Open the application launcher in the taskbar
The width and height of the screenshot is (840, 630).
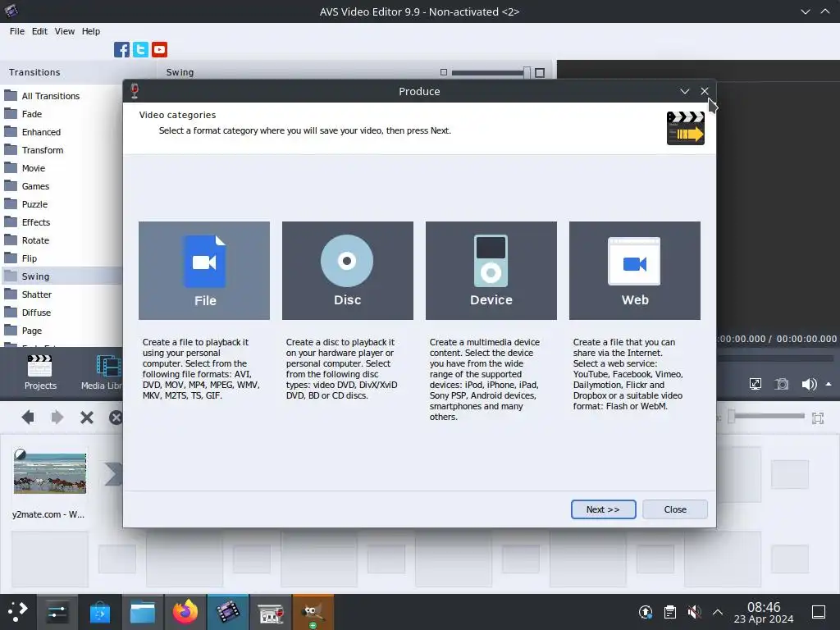pyautogui.click(x=18, y=612)
